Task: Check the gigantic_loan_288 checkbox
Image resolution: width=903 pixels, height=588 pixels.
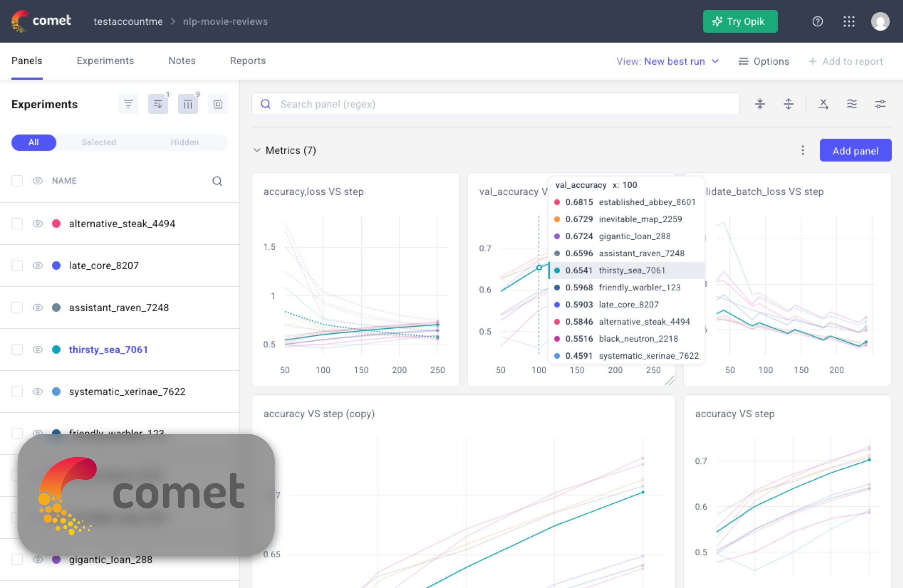Action: (17, 559)
